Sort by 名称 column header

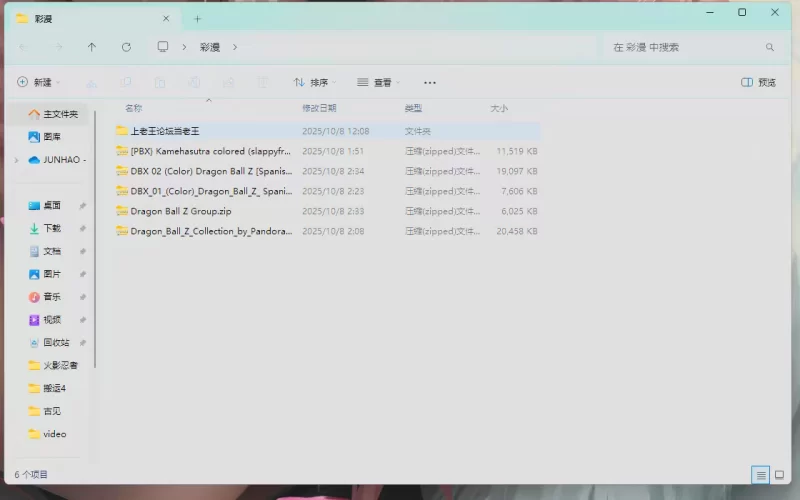[134, 108]
